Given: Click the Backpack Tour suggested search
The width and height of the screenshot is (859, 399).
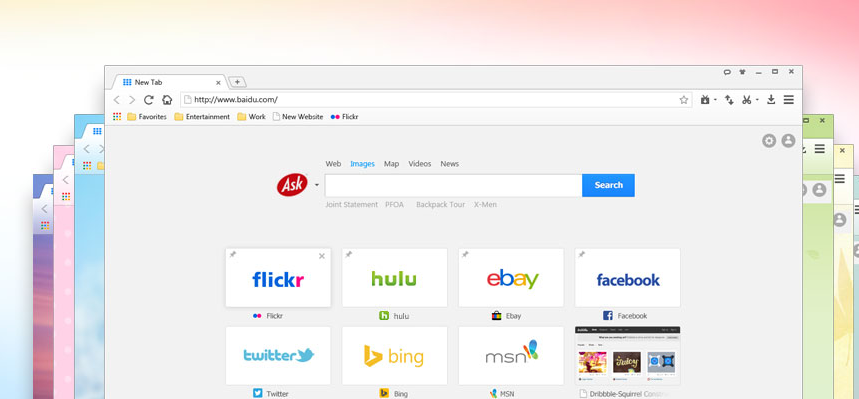Looking at the screenshot, I should click(x=440, y=204).
